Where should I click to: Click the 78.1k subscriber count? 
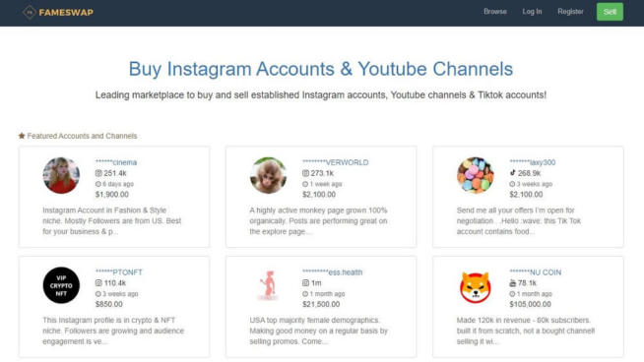point(527,282)
